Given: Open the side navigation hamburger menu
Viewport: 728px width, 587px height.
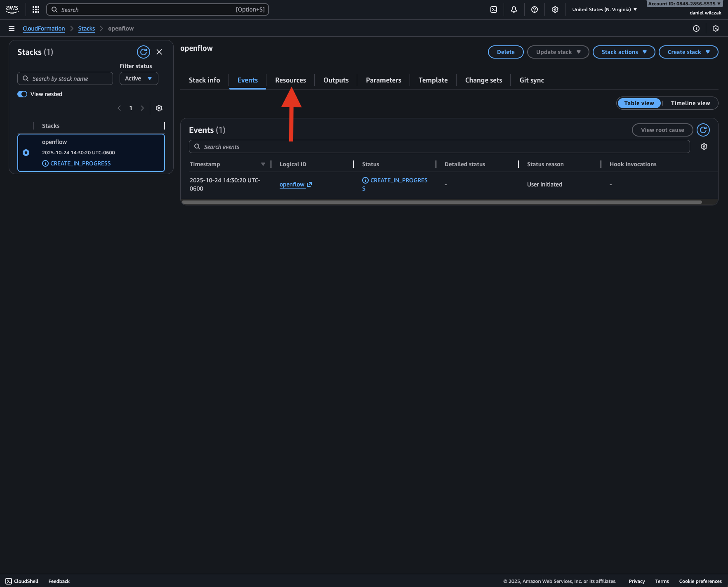Looking at the screenshot, I should 12,28.
